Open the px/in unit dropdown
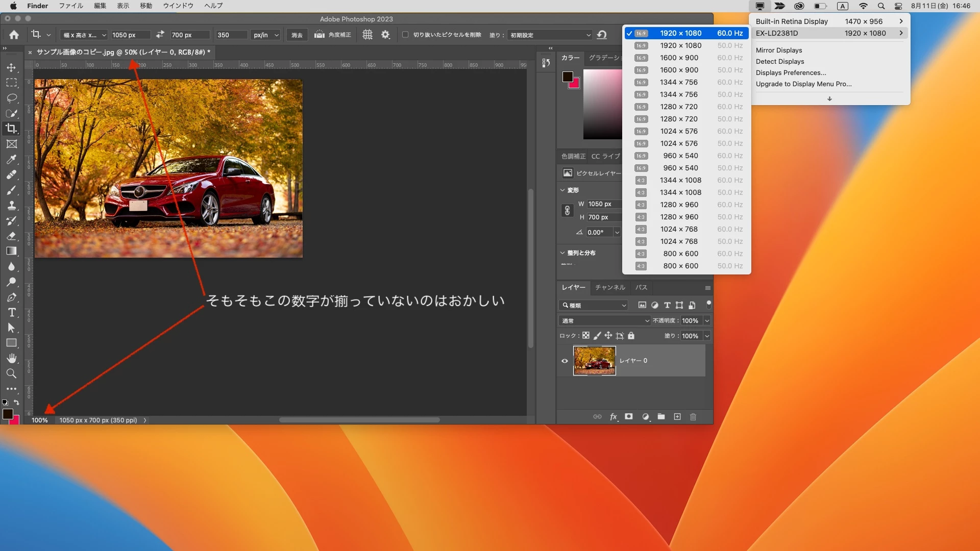Screen dimensions: 980x551 266,35
